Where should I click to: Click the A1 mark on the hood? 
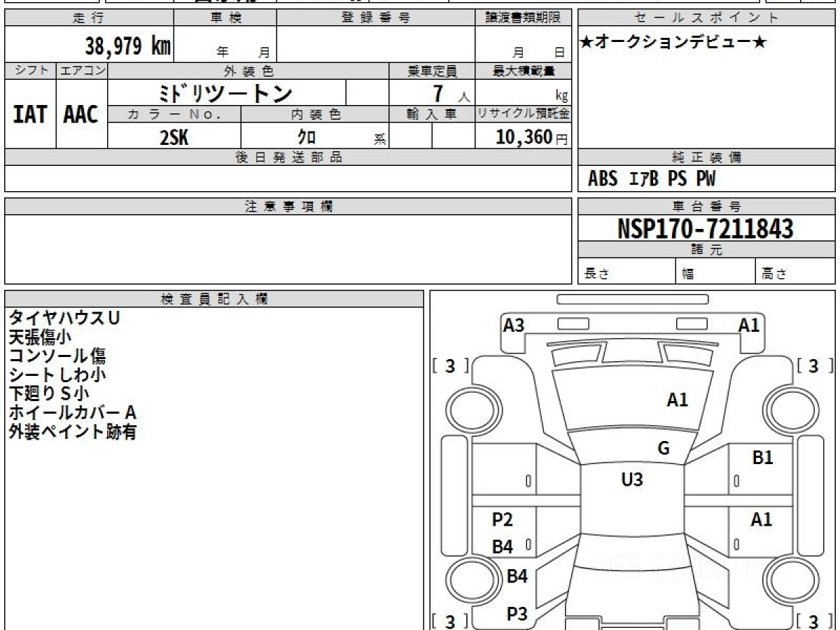[x=677, y=400]
